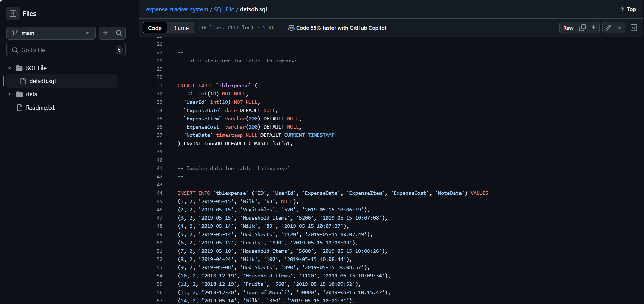Switch to the Blame tab
Image resolution: width=644 pixels, height=304 pixels.
[181, 28]
